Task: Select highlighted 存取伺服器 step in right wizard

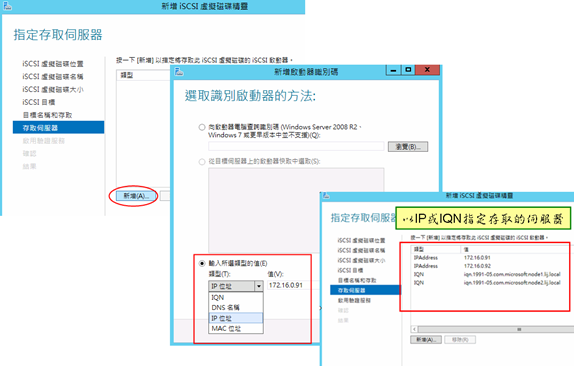Action: tap(365, 290)
